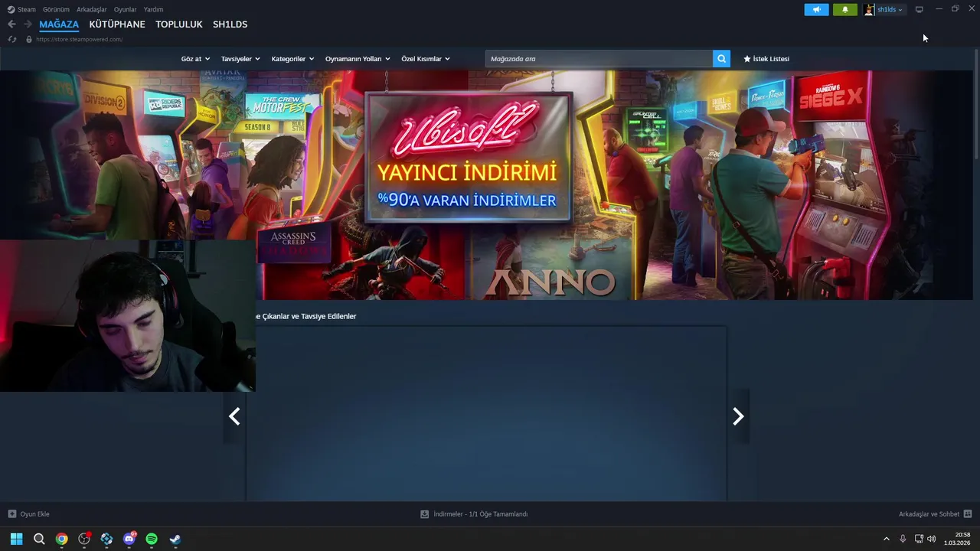Expand the Kategoriler dropdown
The height and width of the screenshot is (551, 980).
click(x=292, y=59)
